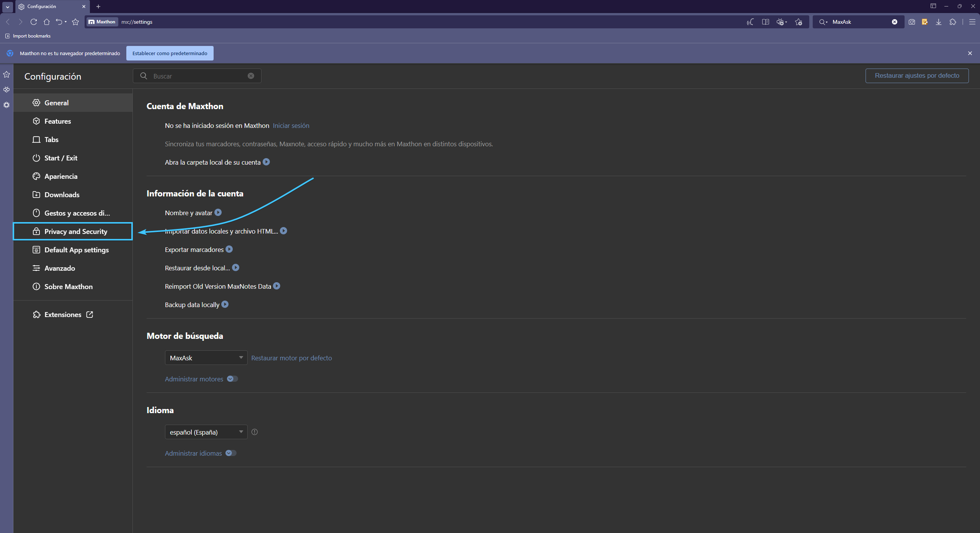Open favorites star in left sidebar

(x=7, y=74)
